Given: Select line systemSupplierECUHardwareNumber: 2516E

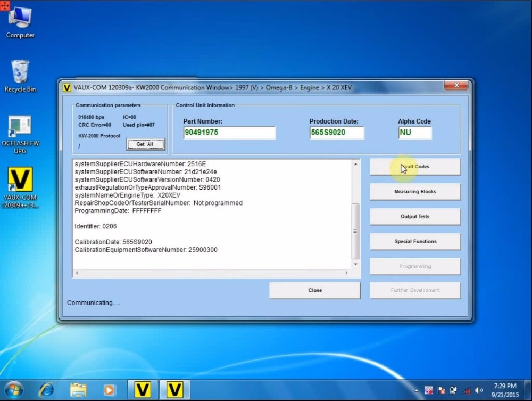Looking at the screenshot, I should (140, 164).
